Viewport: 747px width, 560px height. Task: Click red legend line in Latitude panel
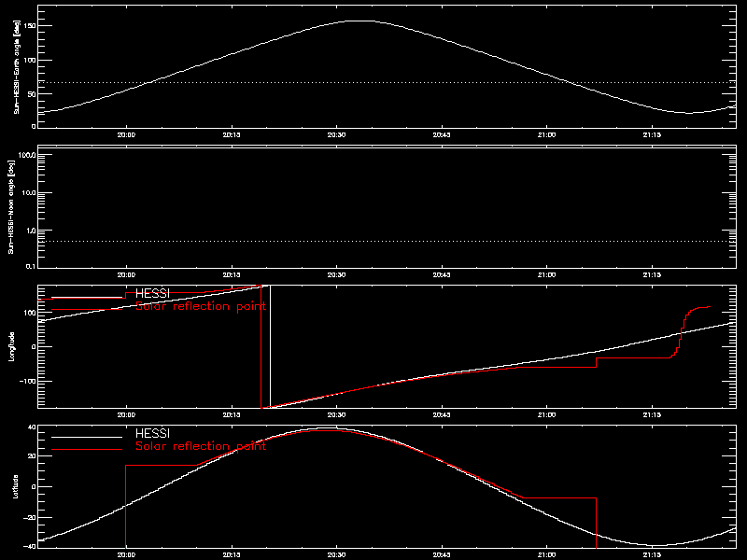[87, 450]
